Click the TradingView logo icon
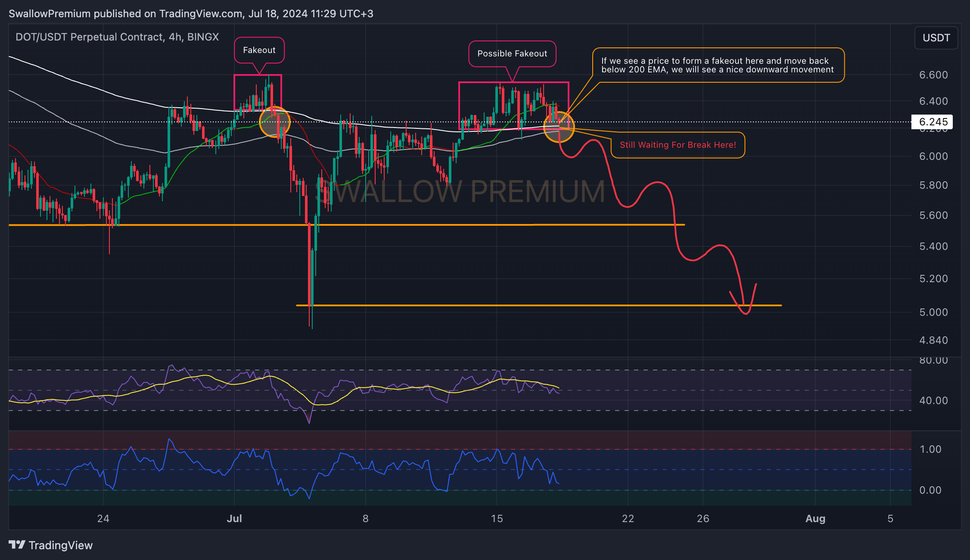Image resolution: width=970 pixels, height=560 pixels. click(17, 545)
